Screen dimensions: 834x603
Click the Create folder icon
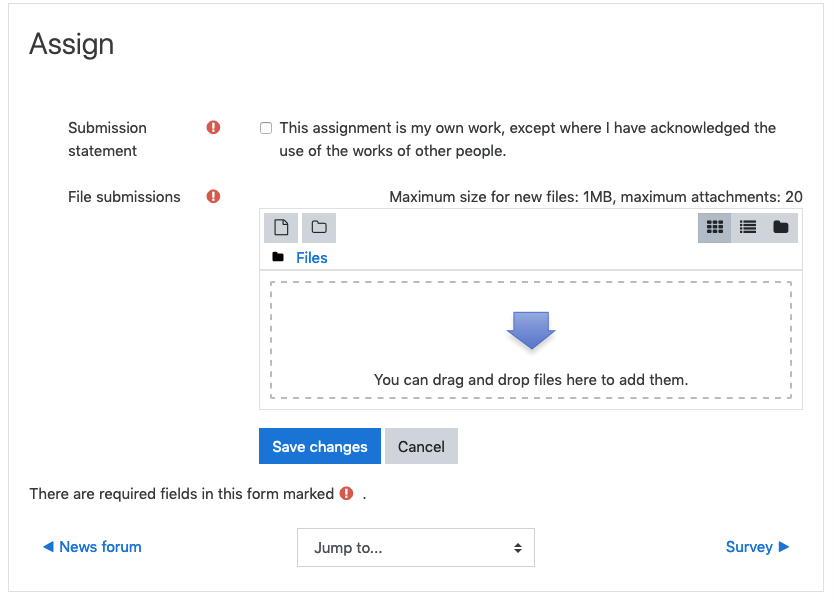(319, 228)
